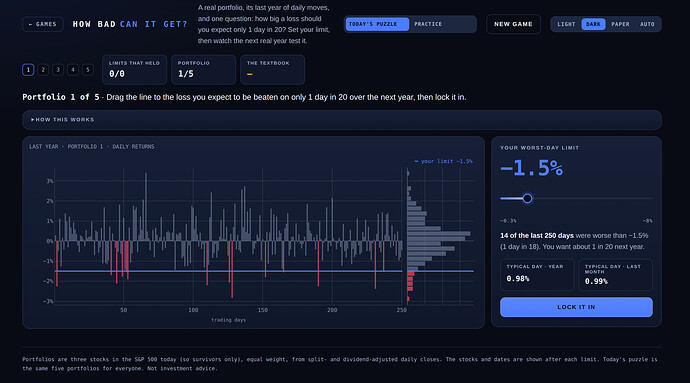Start a New Game

[513, 24]
